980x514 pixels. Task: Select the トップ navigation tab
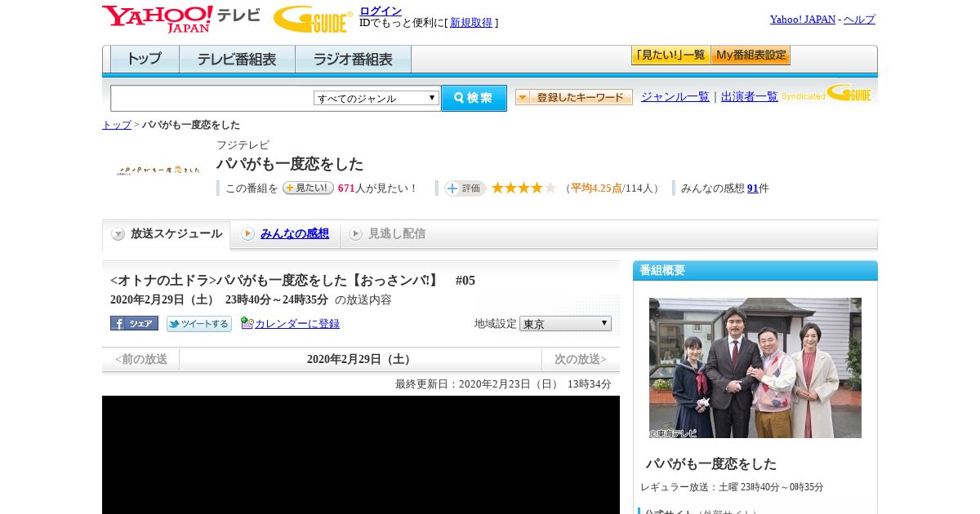click(145, 59)
